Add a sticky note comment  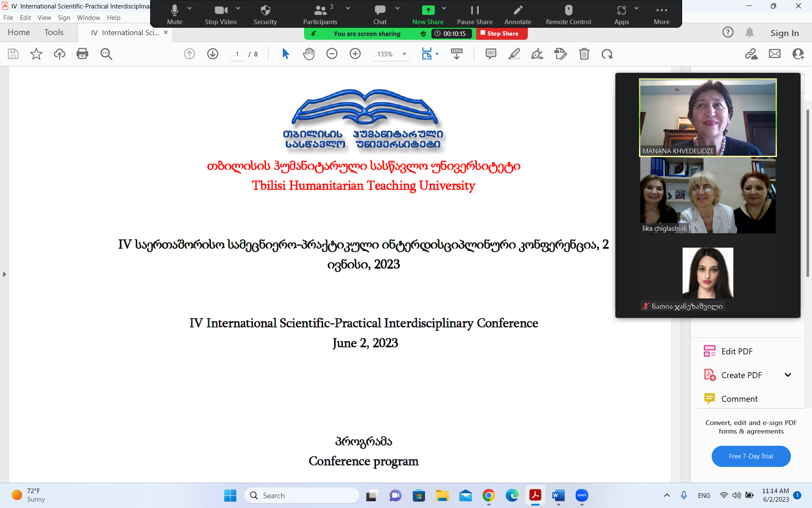point(491,54)
